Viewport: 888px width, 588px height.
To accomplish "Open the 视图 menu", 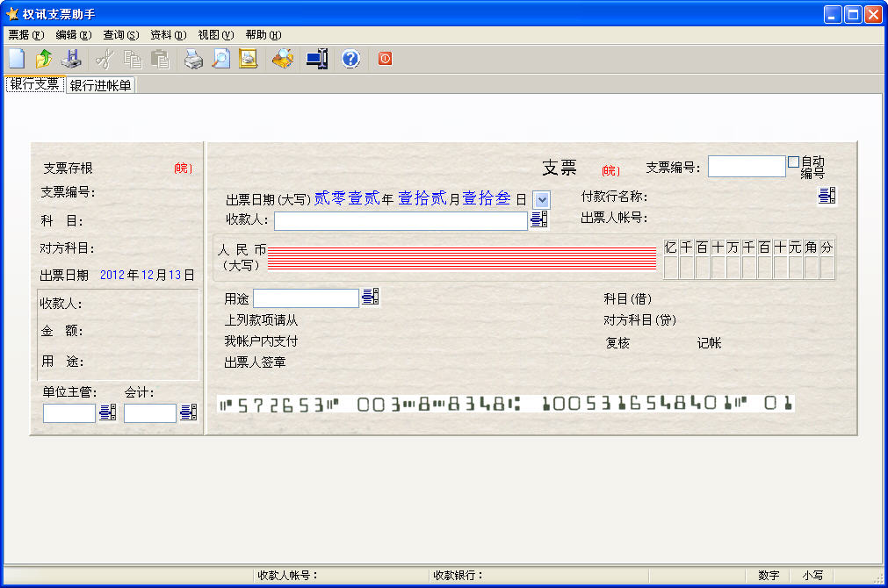I will [x=216, y=35].
